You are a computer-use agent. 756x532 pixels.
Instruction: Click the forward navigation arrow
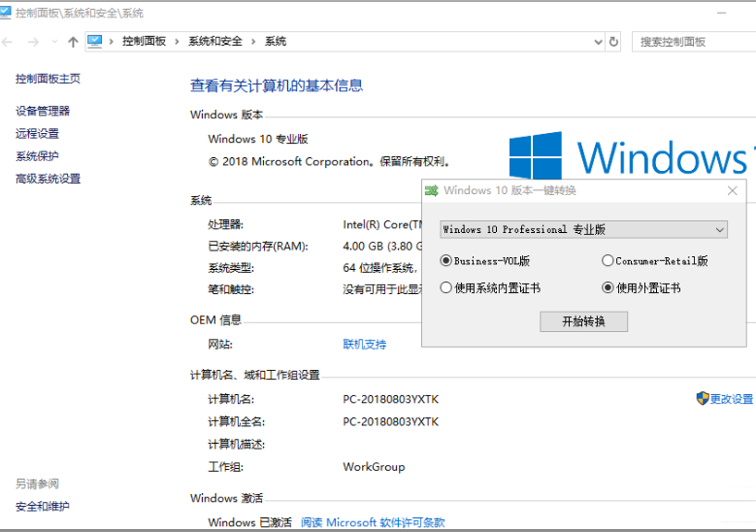click(x=33, y=42)
